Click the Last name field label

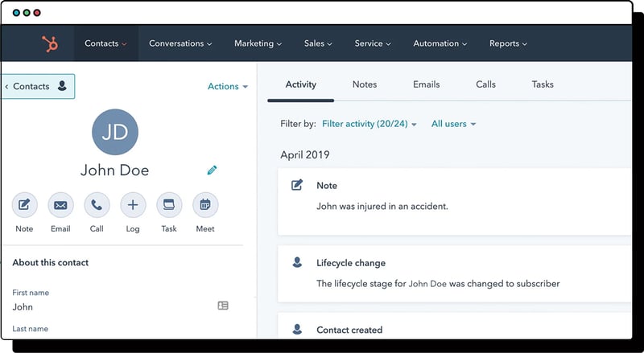[30, 329]
